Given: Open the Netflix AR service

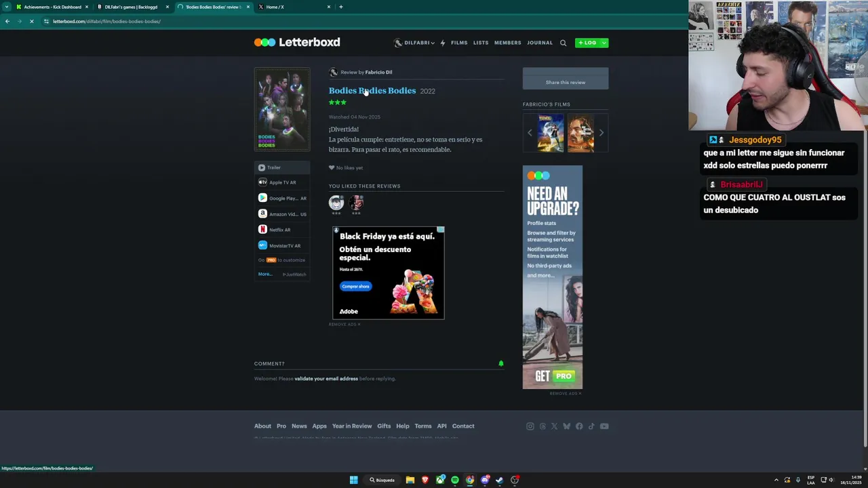Looking at the screenshot, I should pyautogui.click(x=282, y=230).
